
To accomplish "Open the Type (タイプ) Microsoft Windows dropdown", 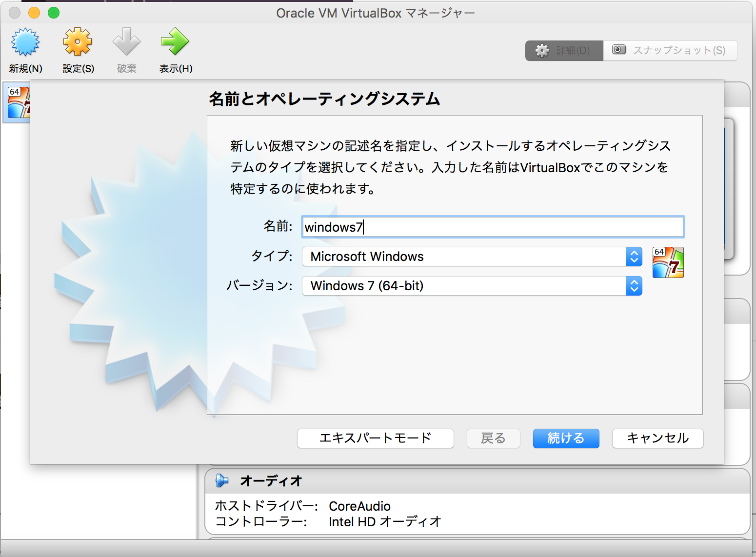I will [x=472, y=257].
